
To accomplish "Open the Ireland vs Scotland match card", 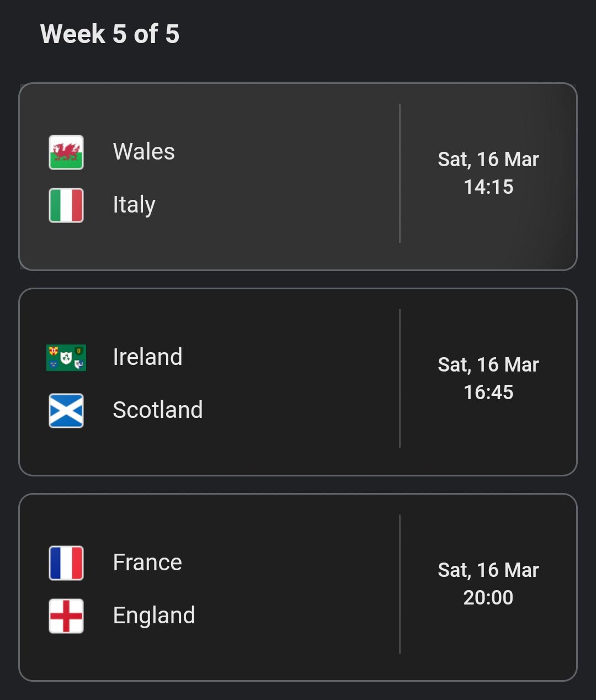I will (298, 382).
